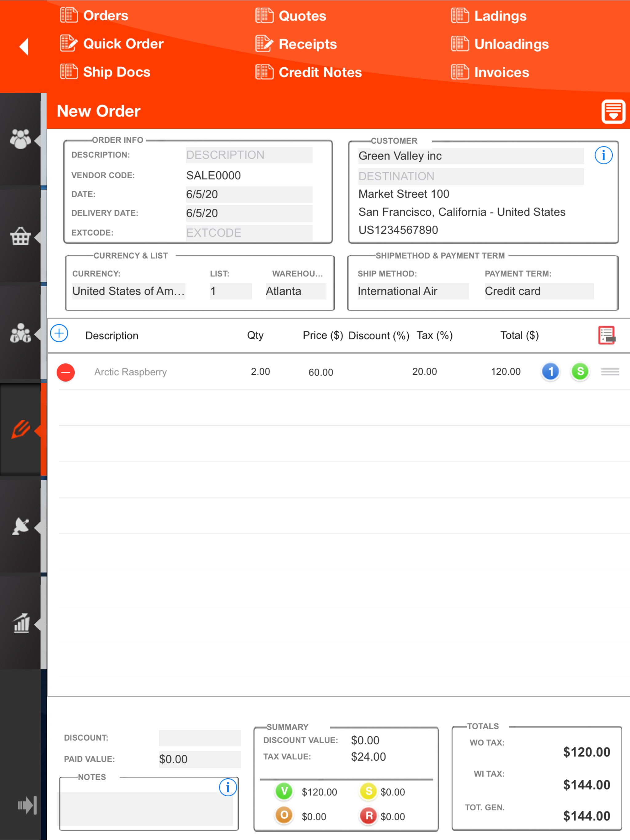630x840 pixels.
Task: Open the List selector showing 1
Action: 231,291
